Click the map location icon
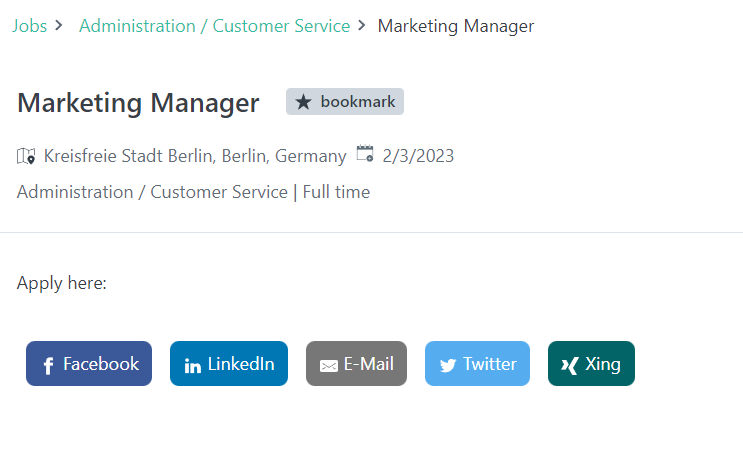The height and width of the screenshot is (472, 743). coord(26,156)
